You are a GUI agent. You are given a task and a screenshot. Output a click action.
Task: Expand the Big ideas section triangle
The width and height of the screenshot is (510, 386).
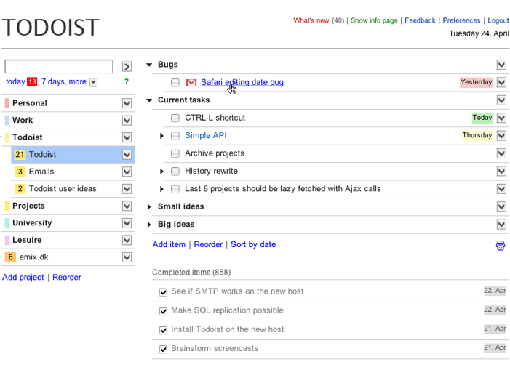(x=149, y=224)
